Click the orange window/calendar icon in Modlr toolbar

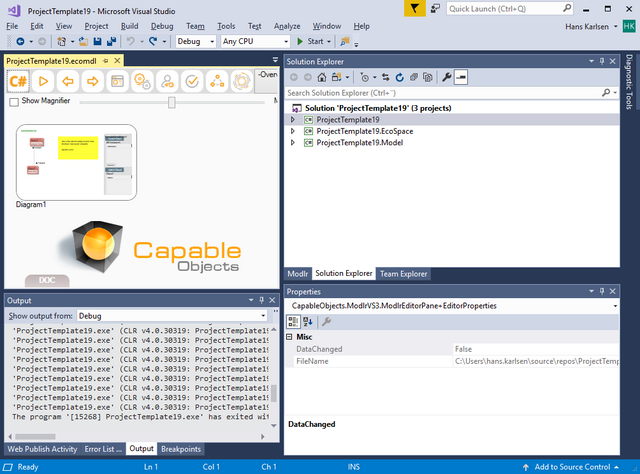[x=118, y=81]
